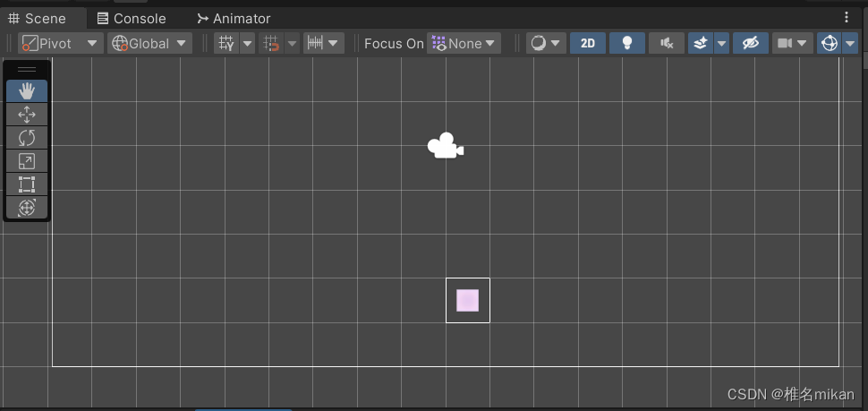Open the draw mode shading dropdown
The height and width of the screenshot is (411, 868).
click(x=546, y=43)
